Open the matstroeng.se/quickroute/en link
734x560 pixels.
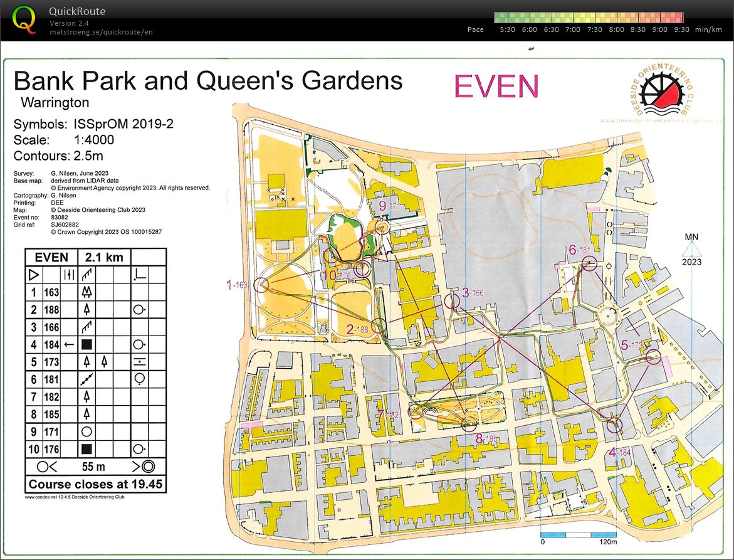pyautogui.click(x=101, y=32)
